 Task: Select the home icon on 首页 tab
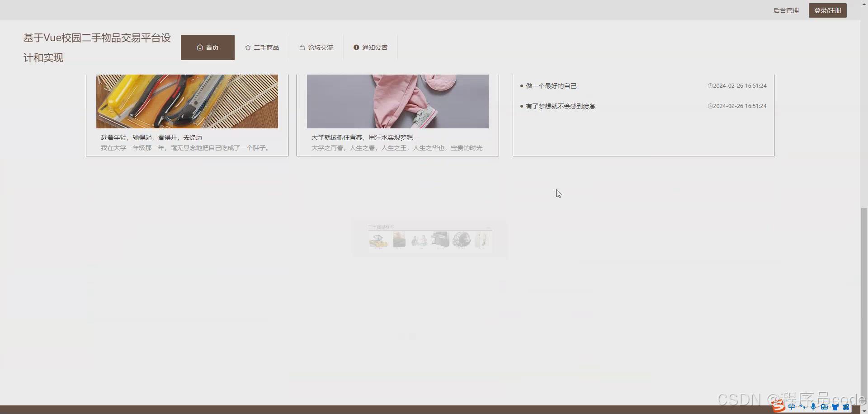(x=200, y=47)
